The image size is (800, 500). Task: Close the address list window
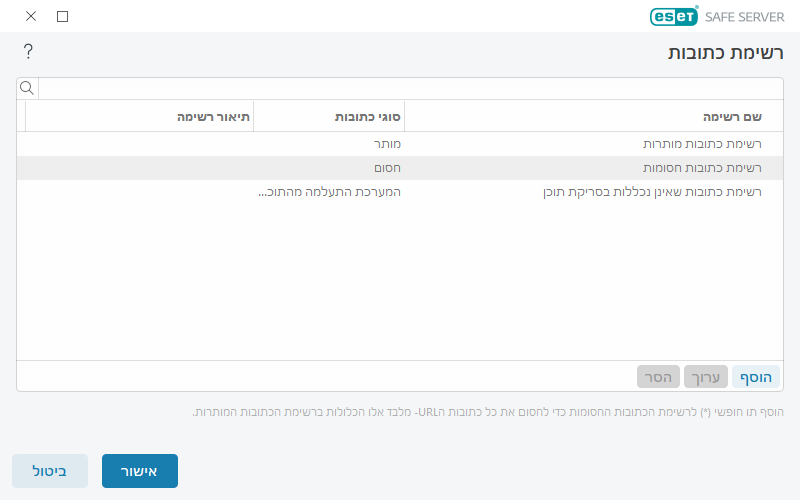(31, 16)
